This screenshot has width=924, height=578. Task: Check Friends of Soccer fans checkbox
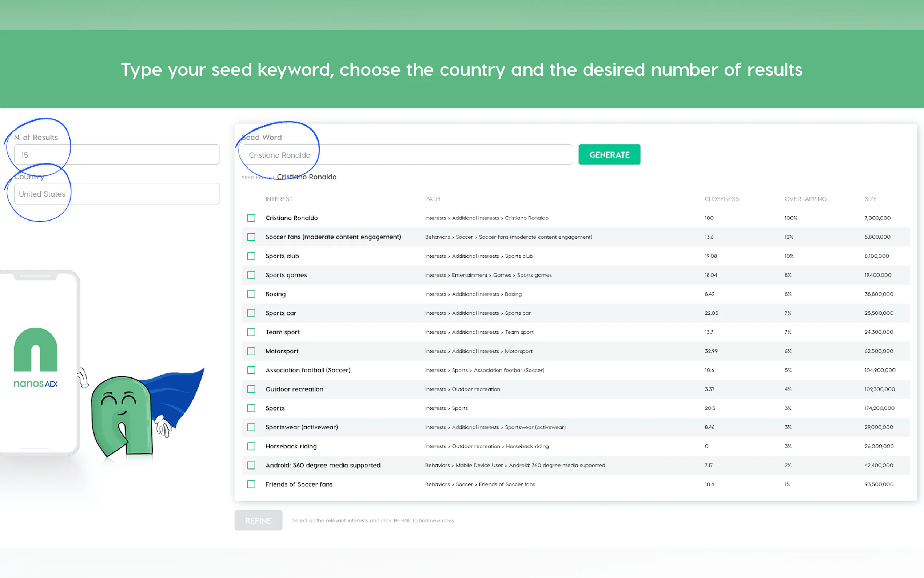(x=251, y=484)
